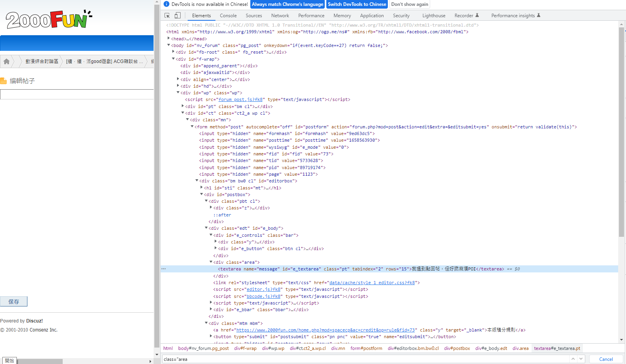Open the Network tab

280,16
